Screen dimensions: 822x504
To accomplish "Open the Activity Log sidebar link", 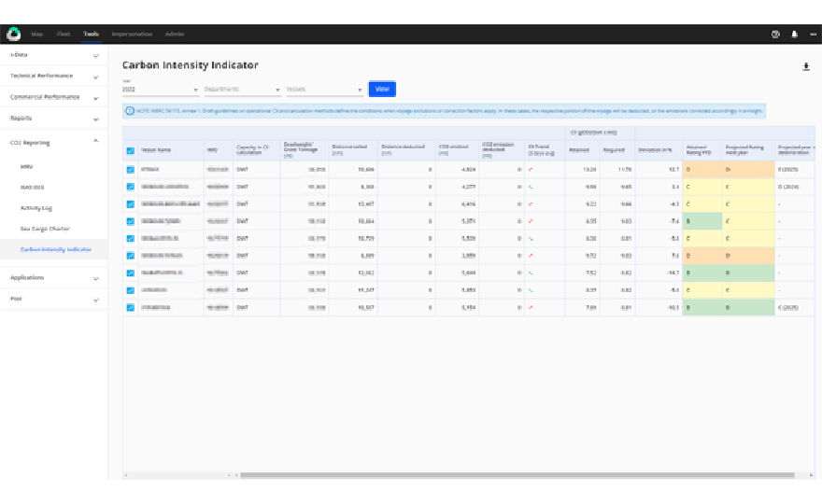I will [36, 207].
